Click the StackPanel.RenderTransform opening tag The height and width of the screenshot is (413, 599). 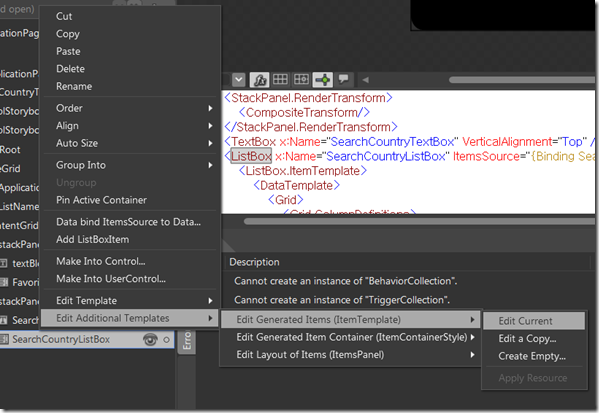308,98
